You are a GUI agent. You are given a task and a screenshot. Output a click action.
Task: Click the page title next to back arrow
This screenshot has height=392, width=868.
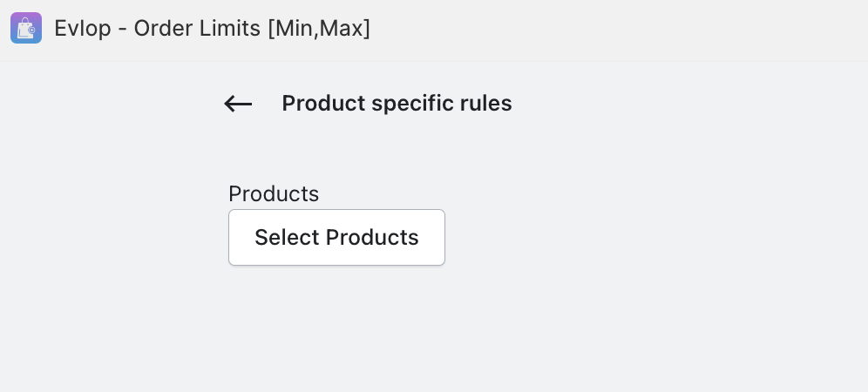pos(397,104)
